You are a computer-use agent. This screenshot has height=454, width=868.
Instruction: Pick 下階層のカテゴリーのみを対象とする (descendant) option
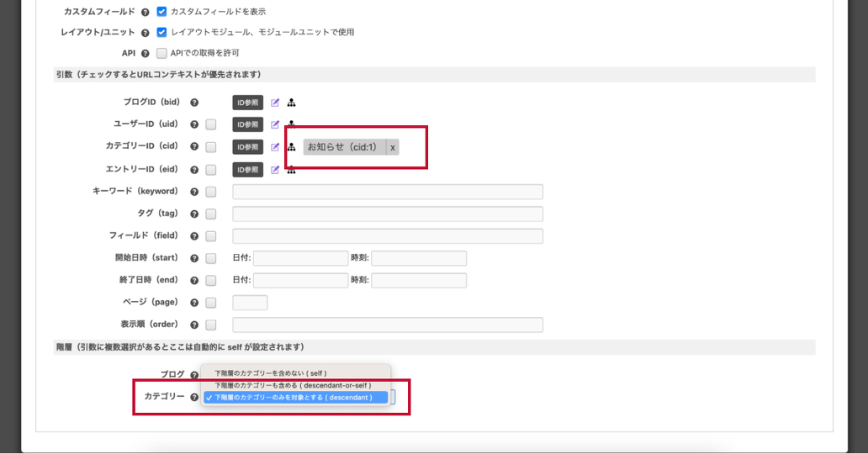point(293,398)
